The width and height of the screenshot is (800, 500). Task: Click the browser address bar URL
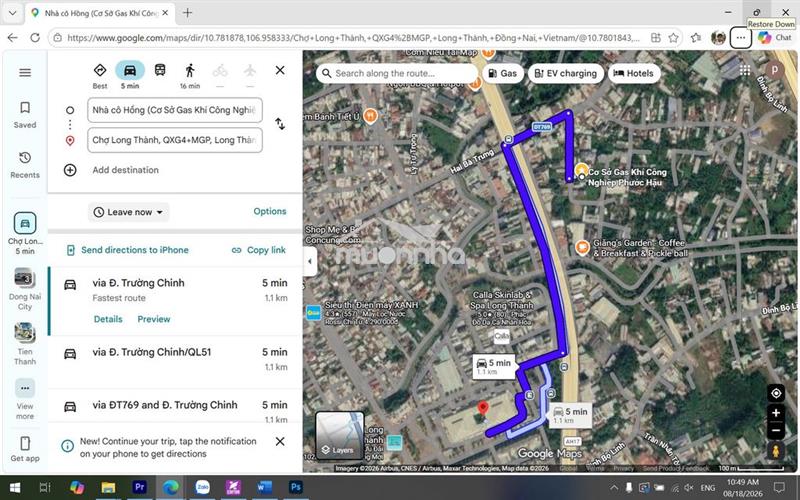coord(353,38)
